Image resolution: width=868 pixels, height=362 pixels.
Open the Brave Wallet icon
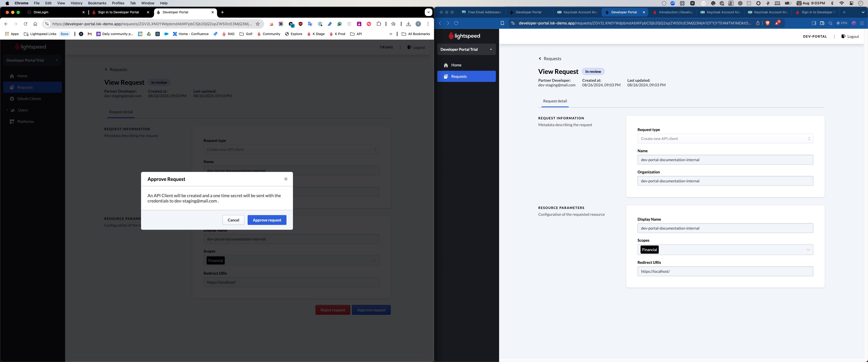click(822, 23)
